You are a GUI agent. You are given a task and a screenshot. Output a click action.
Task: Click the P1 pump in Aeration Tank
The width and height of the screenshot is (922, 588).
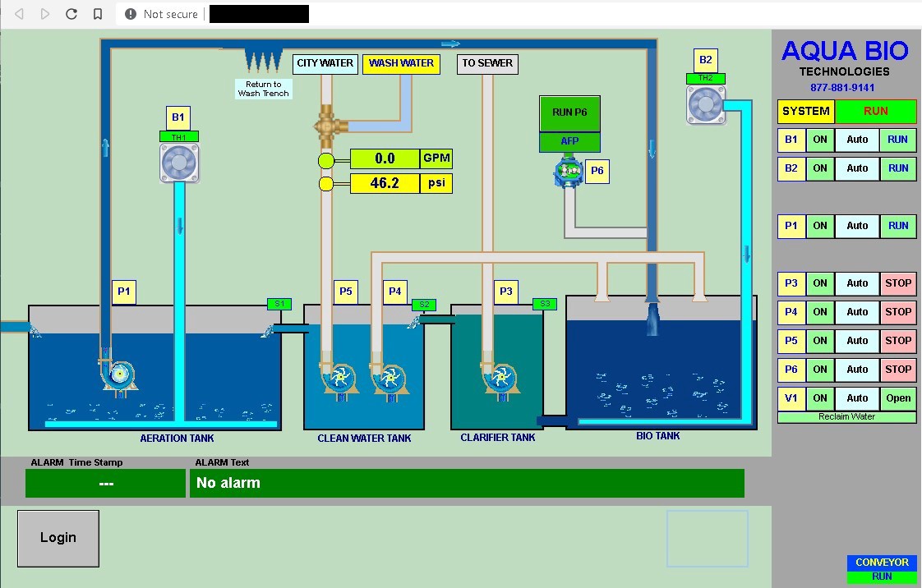tap(118, 375)
